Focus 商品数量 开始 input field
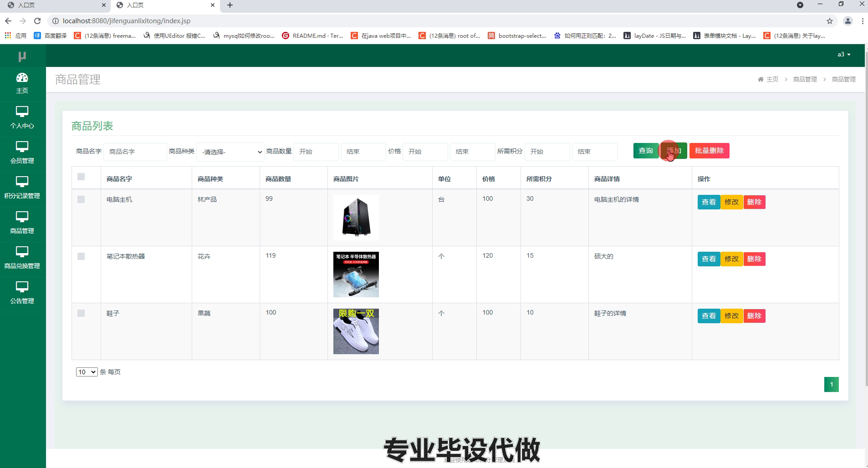The width and height of the screenshot is (868, 468). click(316, 152)
